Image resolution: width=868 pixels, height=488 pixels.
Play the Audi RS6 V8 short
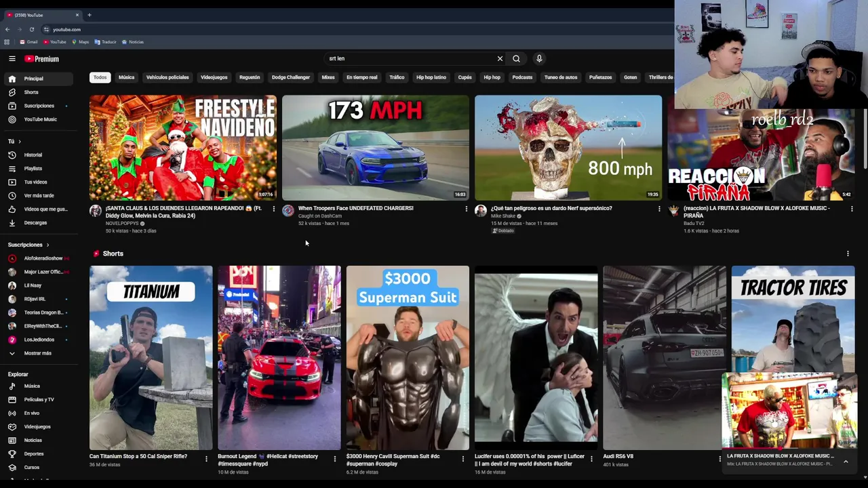click(x=664, y=357)
